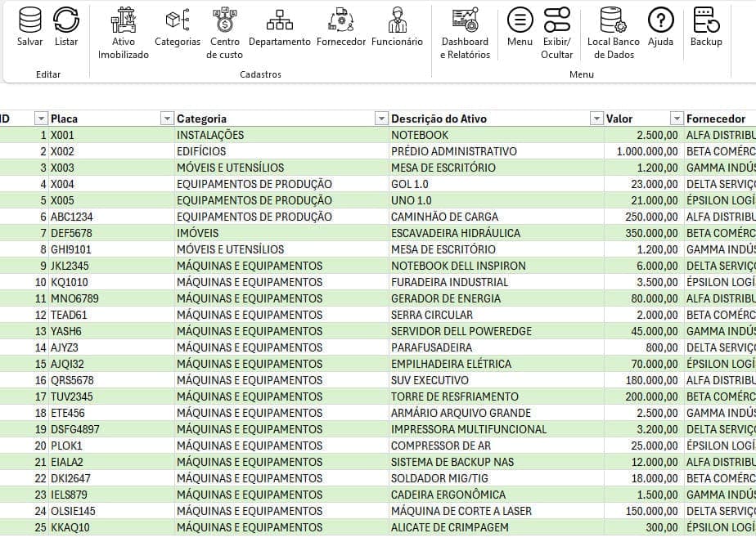This screenshot has height=542, width=756.
Task: Select the IMPRESSORA MULTIFUNCIONAL cell
Action: click(497, 429)
